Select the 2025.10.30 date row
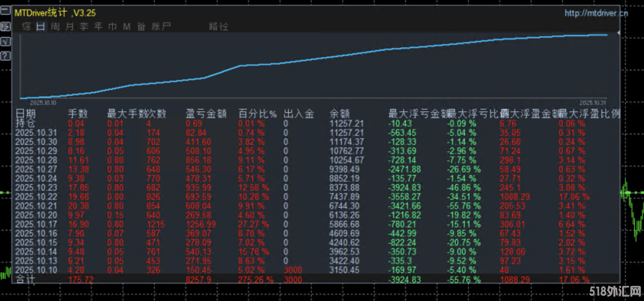This screenshot has height=301, width=644. click(x=36, y=142)
